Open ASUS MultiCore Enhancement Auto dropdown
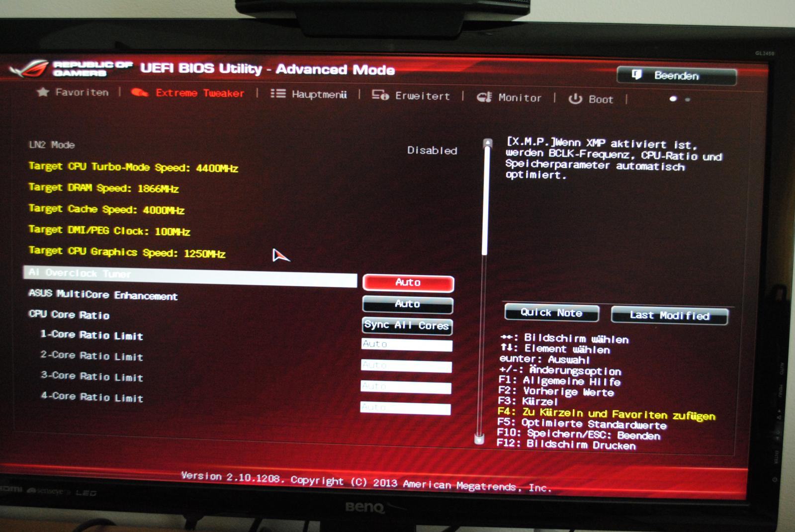Viewport: 795px width, 532px height. coord(408,304)
